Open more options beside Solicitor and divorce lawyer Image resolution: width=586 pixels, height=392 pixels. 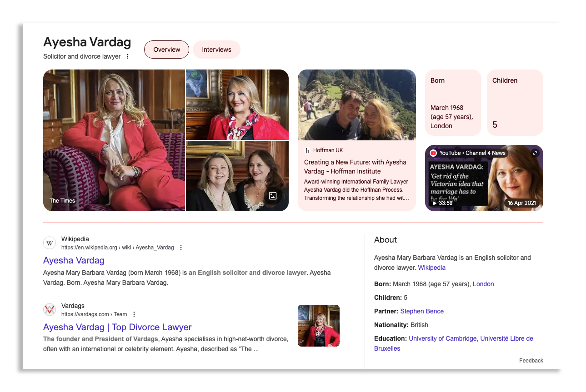point(128,57)
